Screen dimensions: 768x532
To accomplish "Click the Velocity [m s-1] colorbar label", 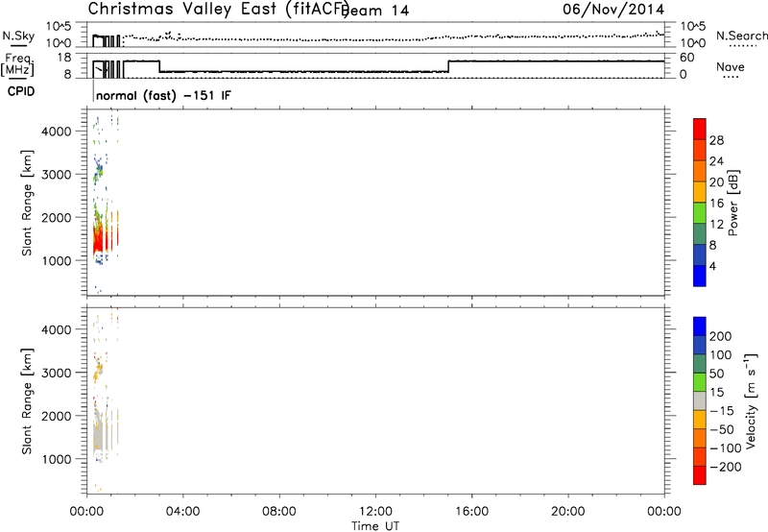I will (751, 400).
